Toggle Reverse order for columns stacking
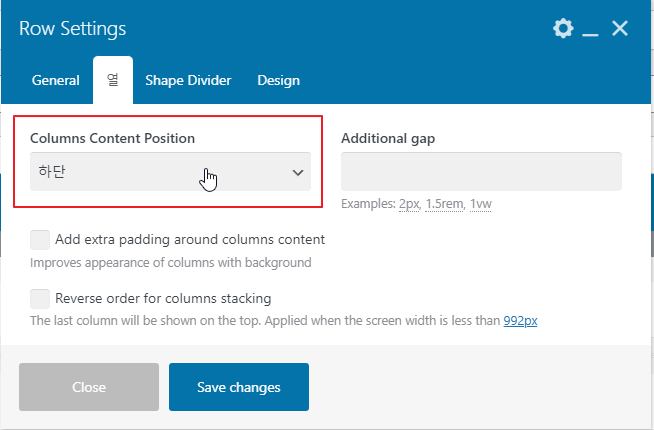The width and height of the screenshot is (654, 430). click(40, 298)
